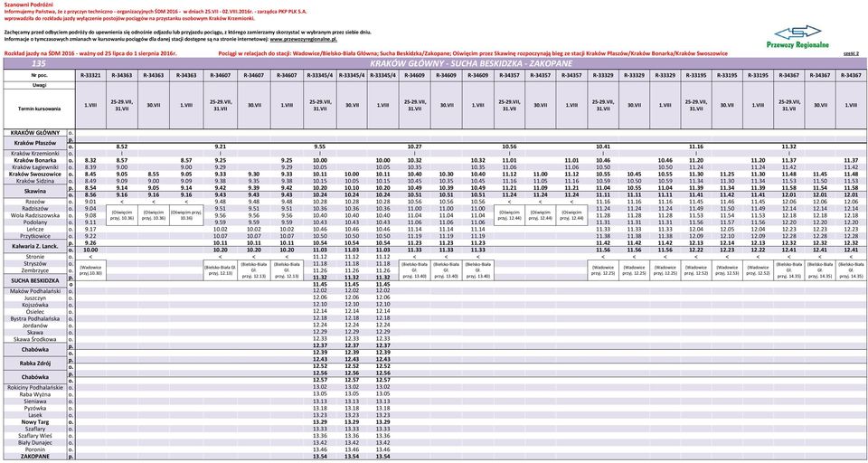Image resolution: width=868 pixels, height=463 pixels.
Task: Click the Kraków Krzemionki station label
Action: [x=36, y=153]
